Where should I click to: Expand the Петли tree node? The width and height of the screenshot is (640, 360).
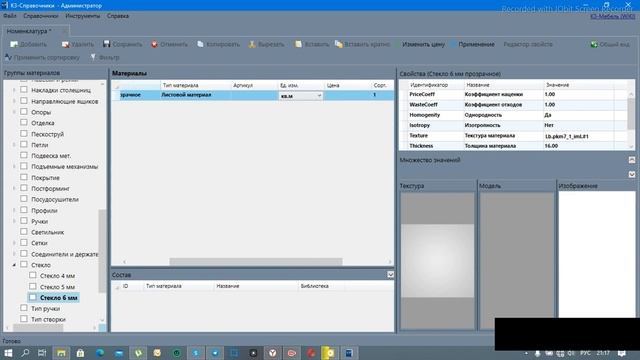[14, 144]
